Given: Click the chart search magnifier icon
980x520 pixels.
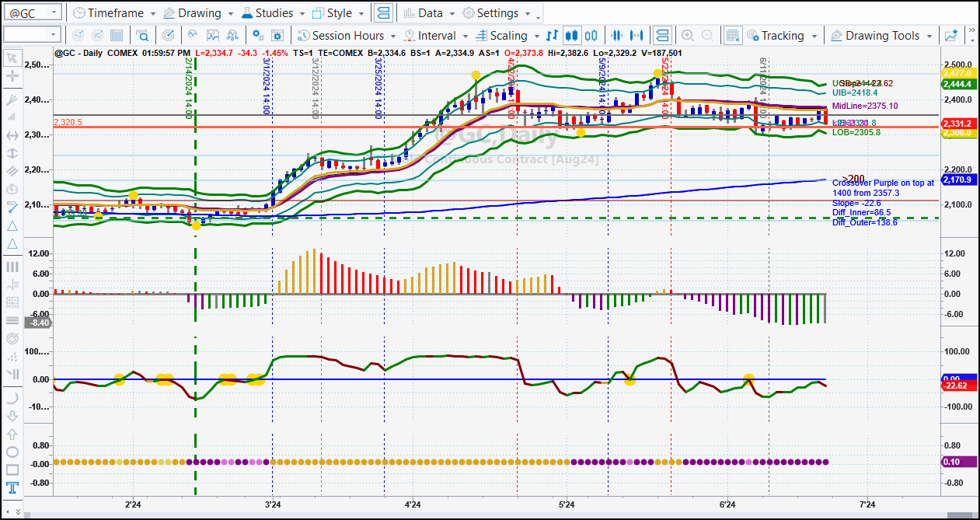Looking at the screenshot, I should [x=143, y=36].
